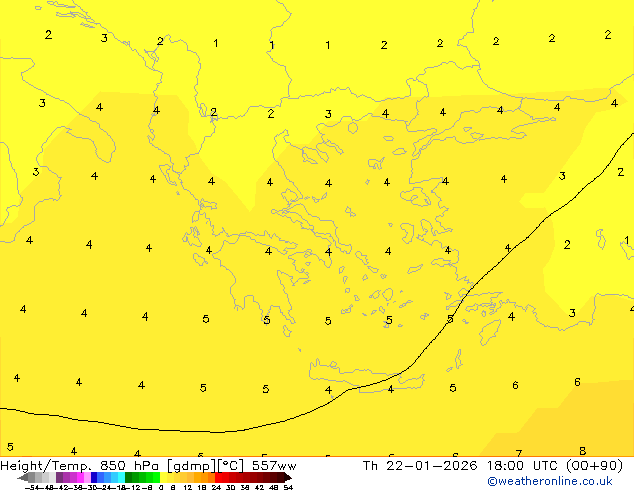Click the '850 hPa' level label
This screenshot has height=490, width=634.
click(x=129, y=466)
